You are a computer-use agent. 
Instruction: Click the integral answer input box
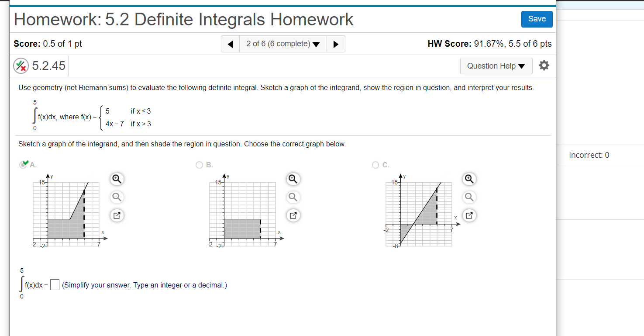(55, 284)
